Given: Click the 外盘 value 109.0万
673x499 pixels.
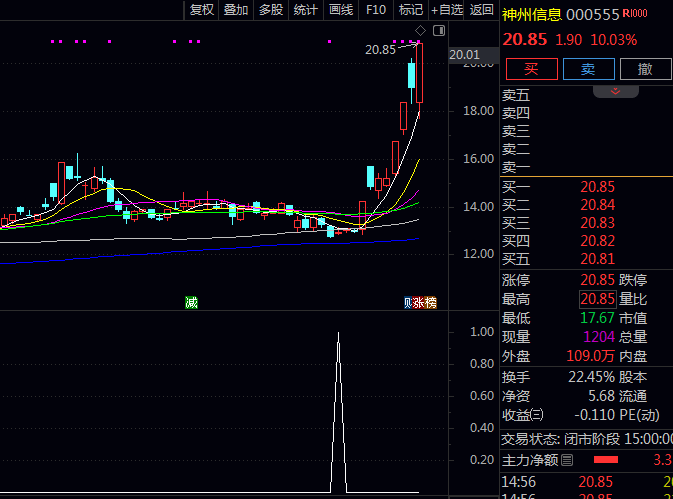Looking at the screenshot, I should pos(591,356).
